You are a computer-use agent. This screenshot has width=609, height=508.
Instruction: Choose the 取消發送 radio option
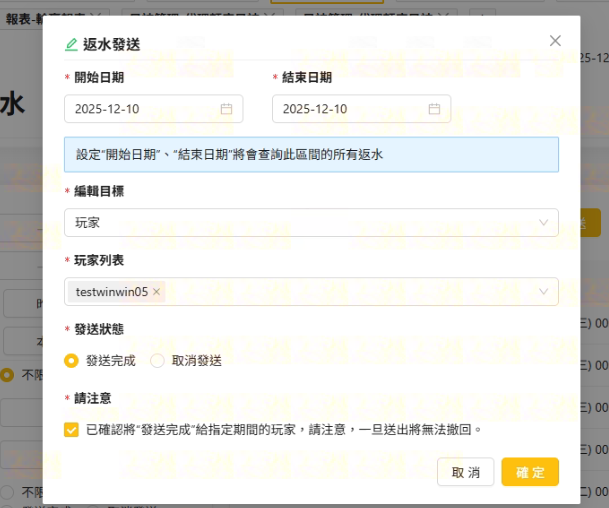click(157, 360)
